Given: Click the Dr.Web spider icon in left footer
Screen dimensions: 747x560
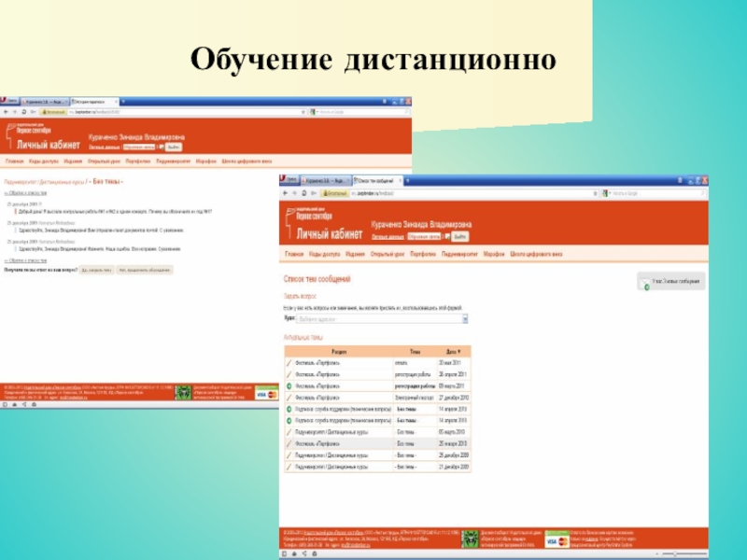Looking at the screenshot, I should [x=183, y=393].
